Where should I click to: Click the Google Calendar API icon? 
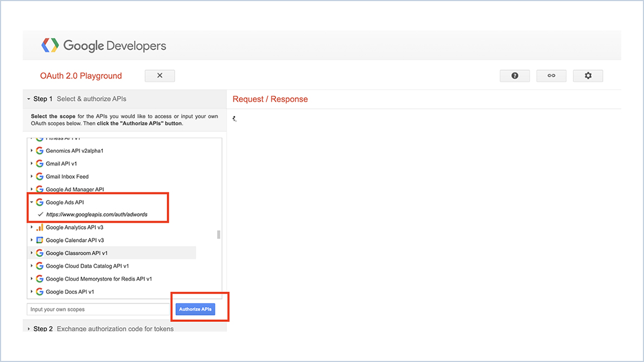tap(40, 240)
